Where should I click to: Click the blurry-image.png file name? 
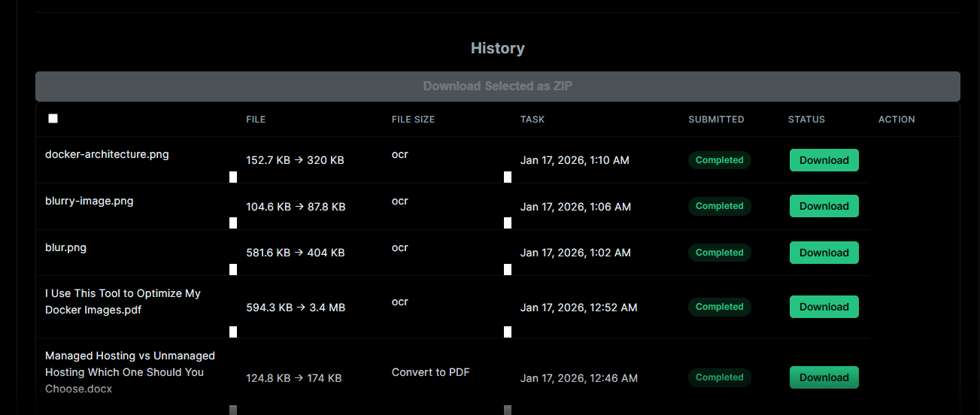(90, 201)
